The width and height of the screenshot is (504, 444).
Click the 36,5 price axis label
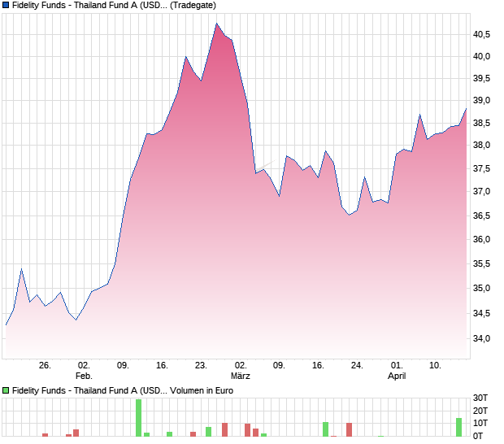tap(481, 215)
